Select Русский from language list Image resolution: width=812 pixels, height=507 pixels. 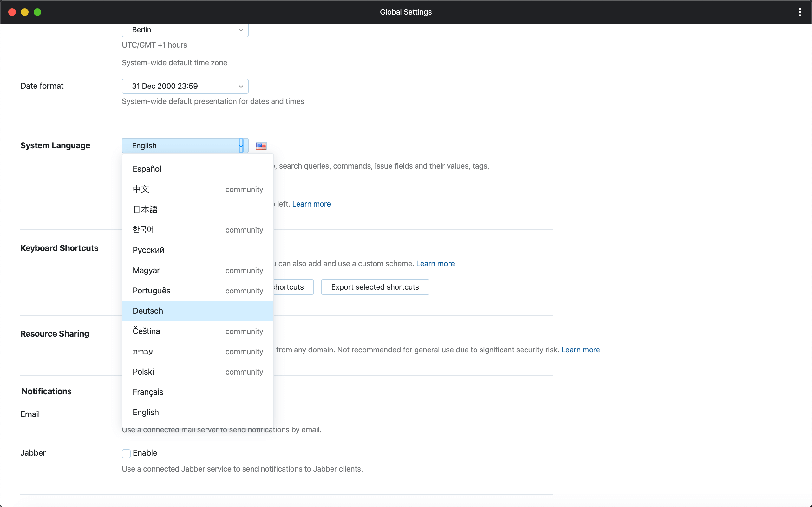pyautogui.click(x=148, y=249)
